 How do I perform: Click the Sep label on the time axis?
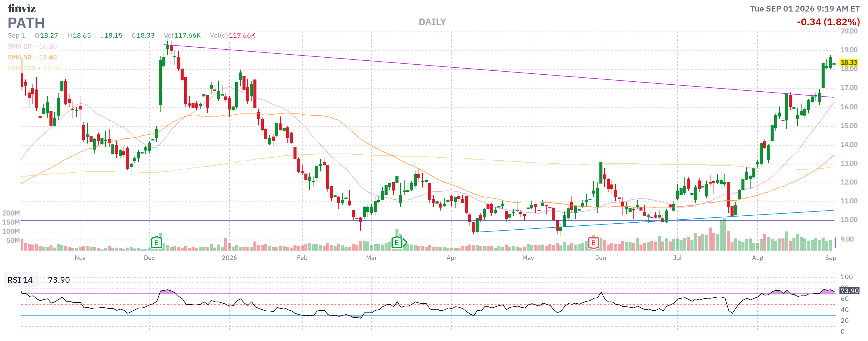[x=831, y=258]
